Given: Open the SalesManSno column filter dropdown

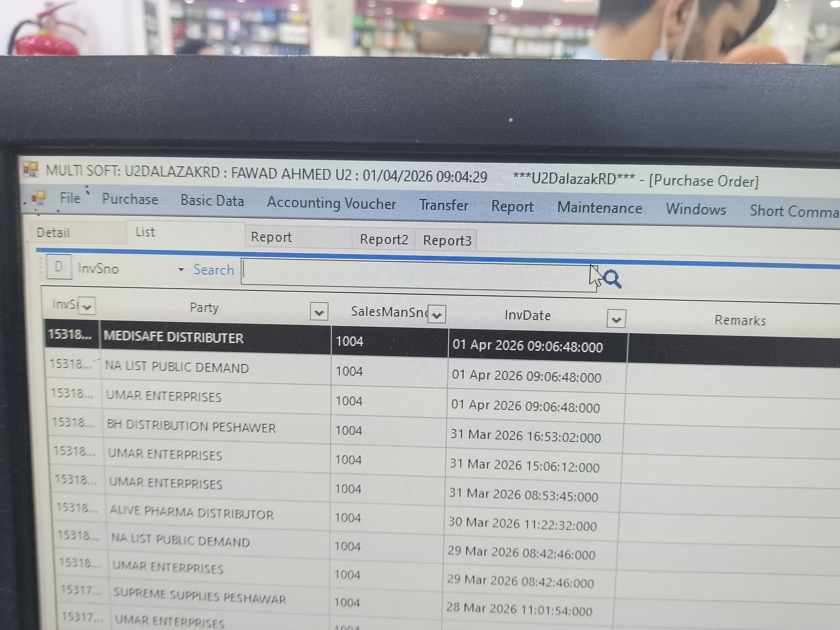Looking at the screenshot, I should click(437, 315).
